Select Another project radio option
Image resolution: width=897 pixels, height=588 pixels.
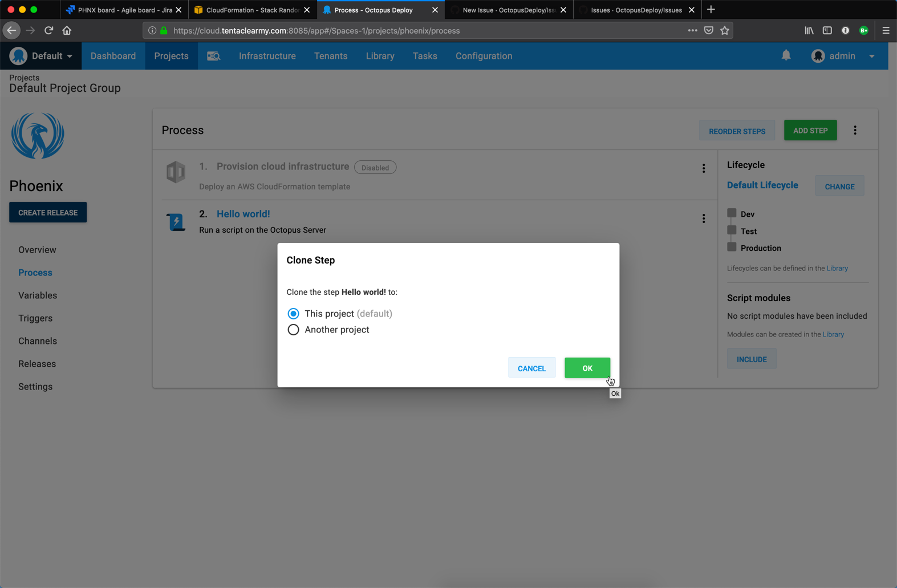[x=293, y=330]
